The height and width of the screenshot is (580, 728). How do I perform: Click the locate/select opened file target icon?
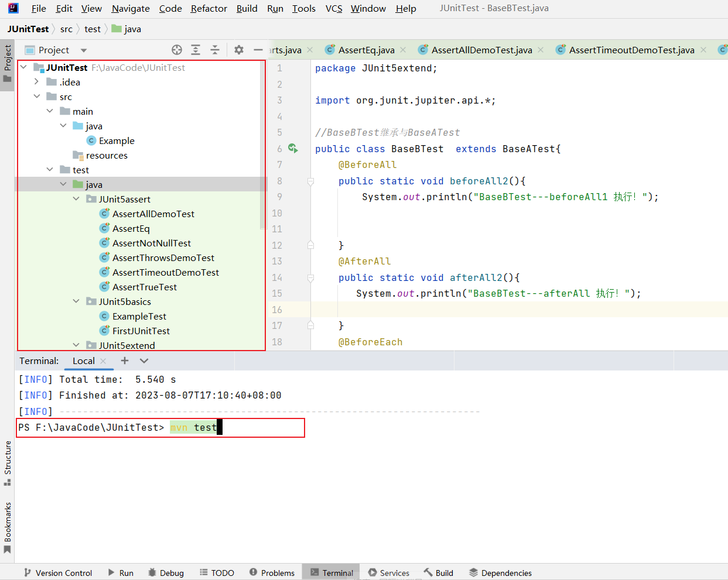pyautogui.click(x=177, y=50)
